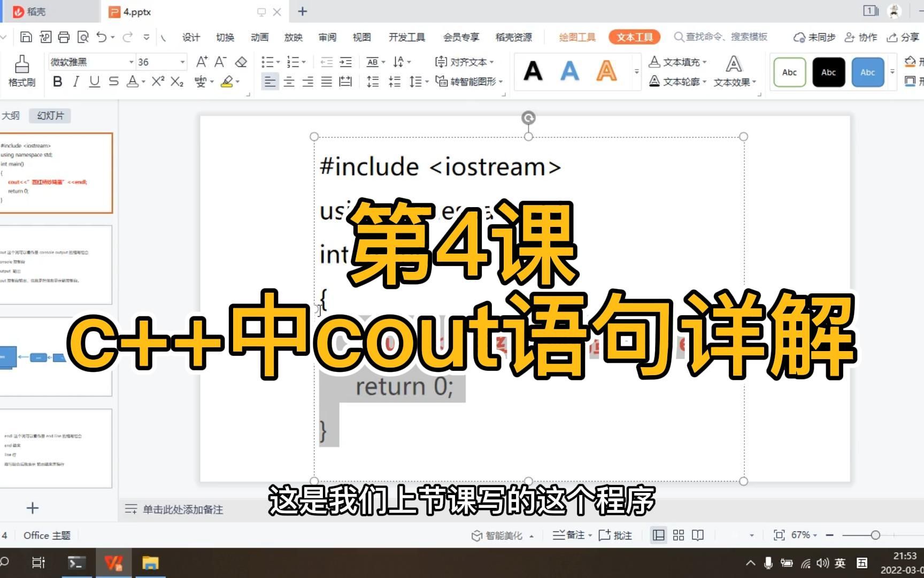Clear formatting with eraser icon
The image size is (924, 578).
(241, 62)
